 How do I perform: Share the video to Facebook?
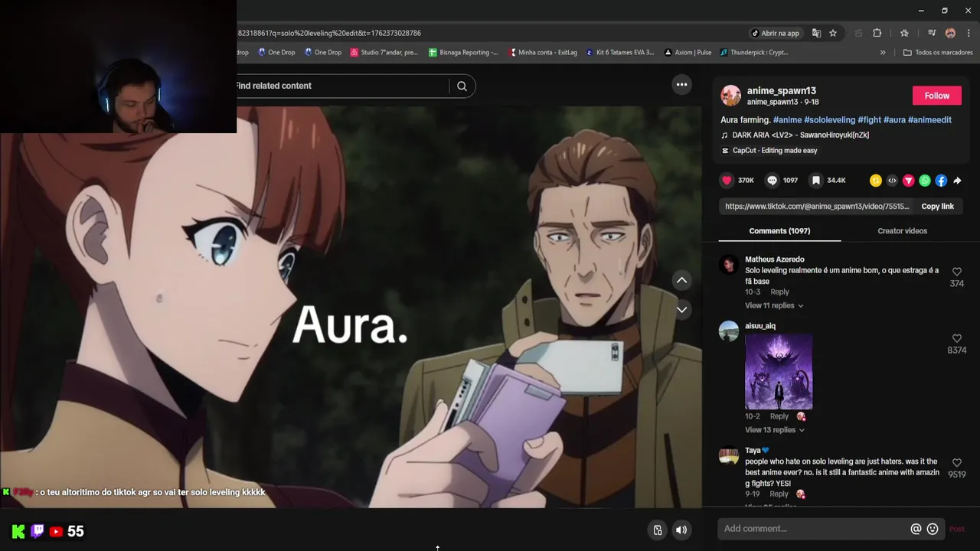pos(941,181)
